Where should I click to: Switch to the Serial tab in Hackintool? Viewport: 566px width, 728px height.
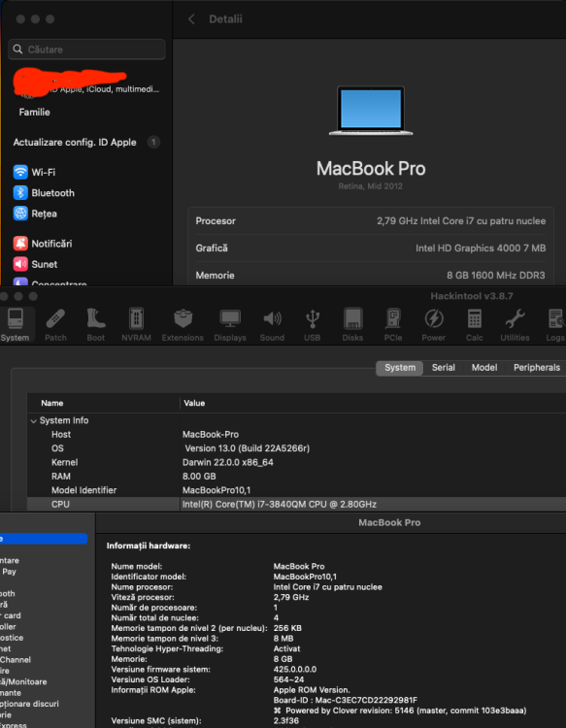point(444,368)
